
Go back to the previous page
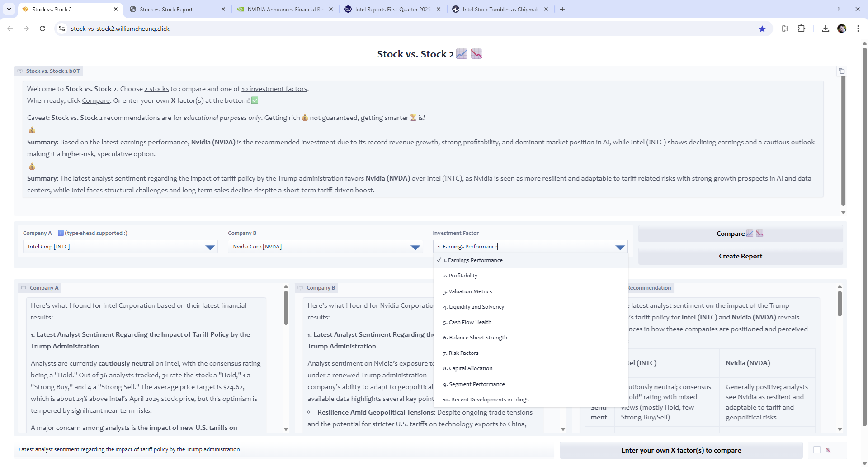(10, 29)
